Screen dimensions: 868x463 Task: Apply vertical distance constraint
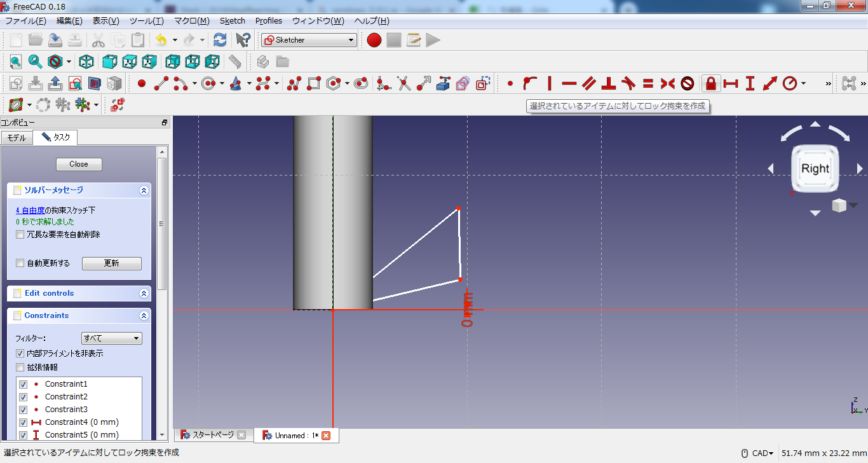tap(750, 83)
